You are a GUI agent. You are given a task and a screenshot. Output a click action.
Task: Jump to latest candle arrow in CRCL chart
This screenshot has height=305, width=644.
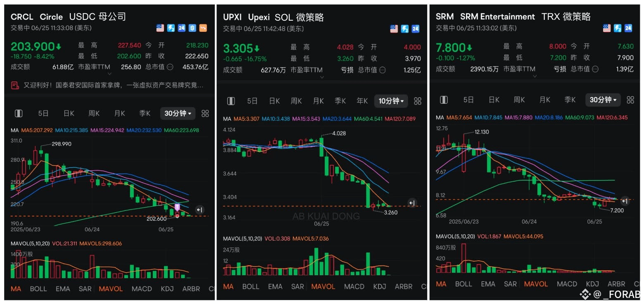[x=200, y=210]
